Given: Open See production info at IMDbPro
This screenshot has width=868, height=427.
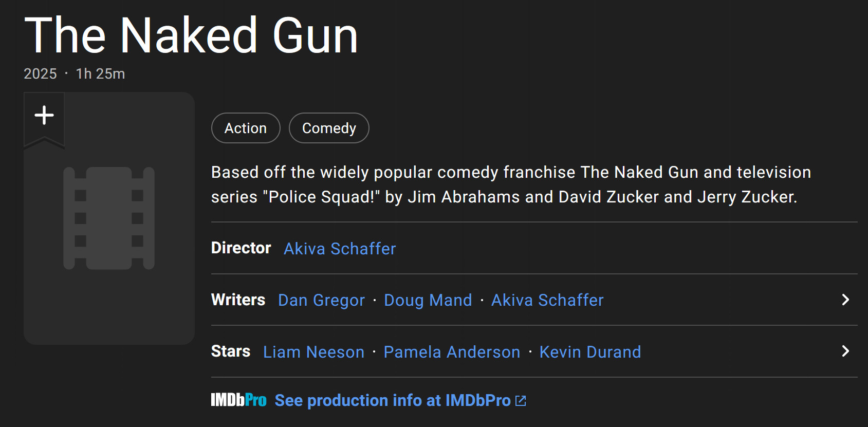Looking at the screenshot, I should pos(393,400).
